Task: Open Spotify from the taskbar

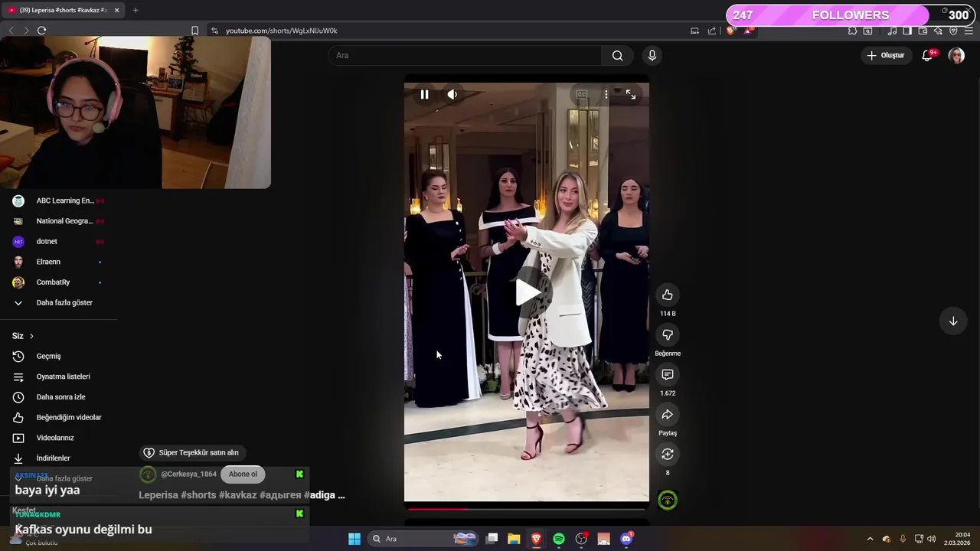Action: coord(559,539)
